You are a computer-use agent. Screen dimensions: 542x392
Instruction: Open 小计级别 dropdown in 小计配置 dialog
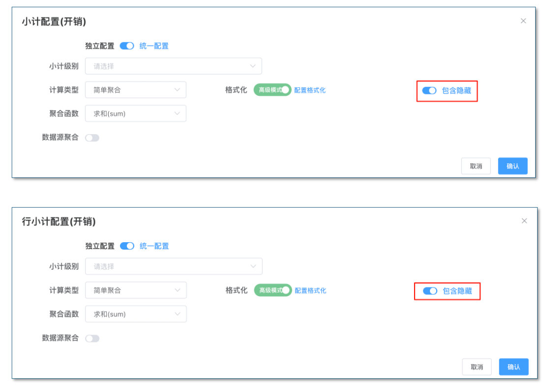173,66
